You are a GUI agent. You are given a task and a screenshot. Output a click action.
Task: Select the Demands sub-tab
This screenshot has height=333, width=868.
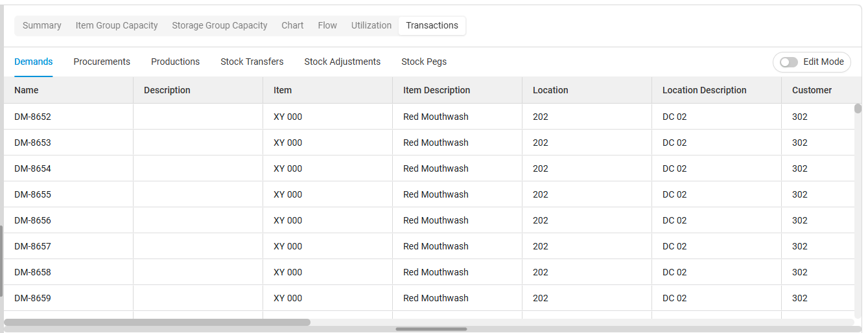coord(34,62)
